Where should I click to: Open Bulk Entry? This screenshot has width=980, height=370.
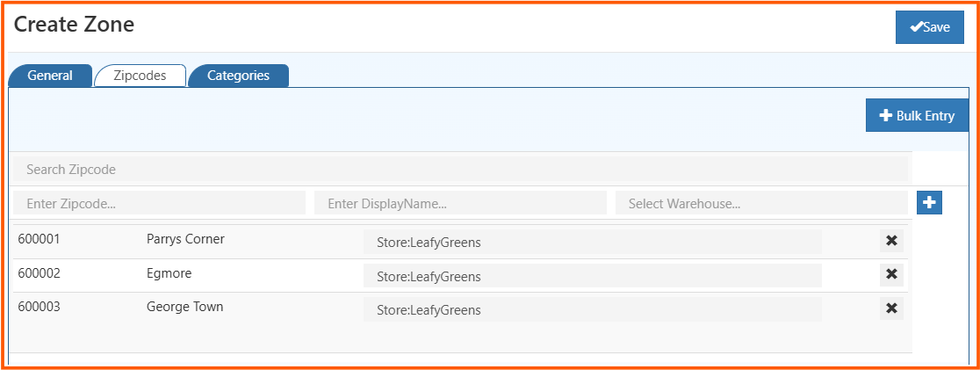pos(917,116)
